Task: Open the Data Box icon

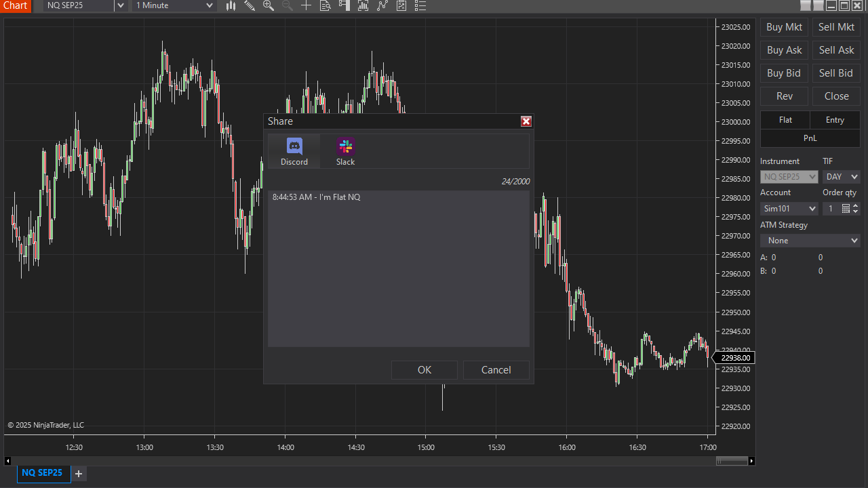Action: [325, 5]
